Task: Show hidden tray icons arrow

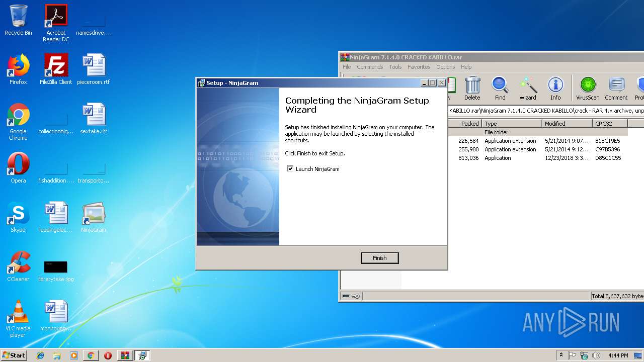Action: pyautogui.click(x=561, y=355)
